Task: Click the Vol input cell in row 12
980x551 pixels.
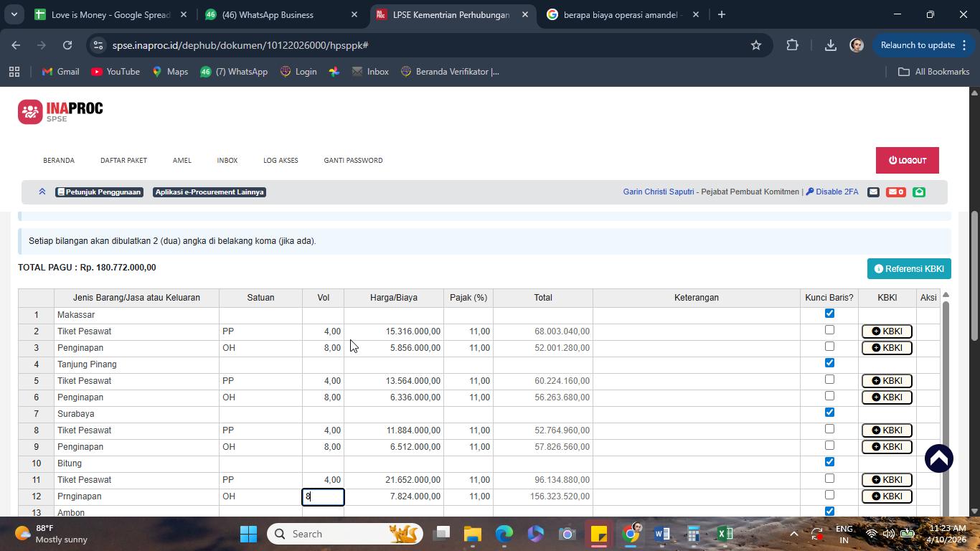Action: click(x=323, y=496)
